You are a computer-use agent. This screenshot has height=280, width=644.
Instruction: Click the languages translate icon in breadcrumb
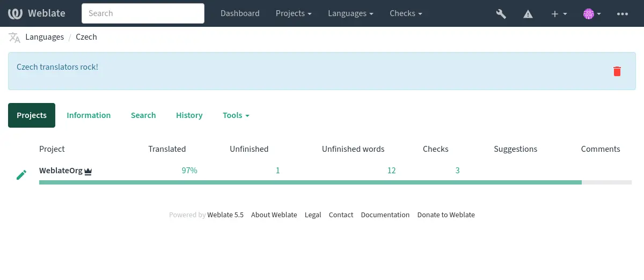point(14,37)
